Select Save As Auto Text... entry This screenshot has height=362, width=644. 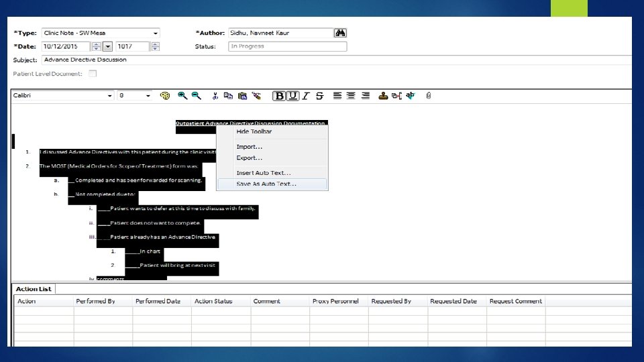[272, 184]
